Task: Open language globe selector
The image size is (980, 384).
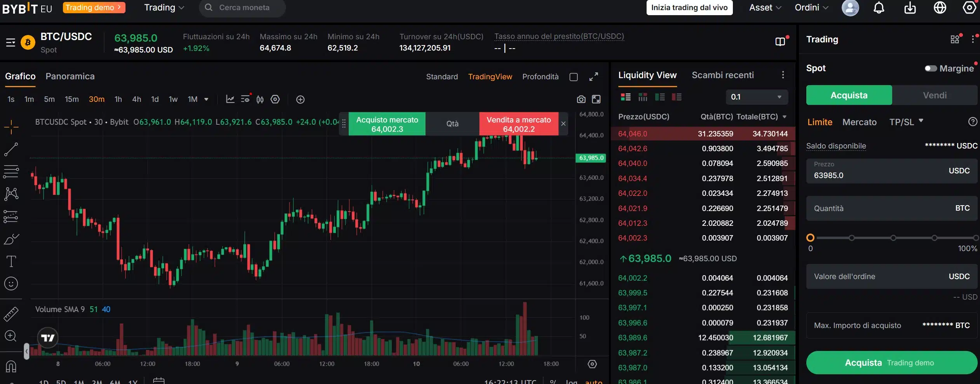Action: 940,8
